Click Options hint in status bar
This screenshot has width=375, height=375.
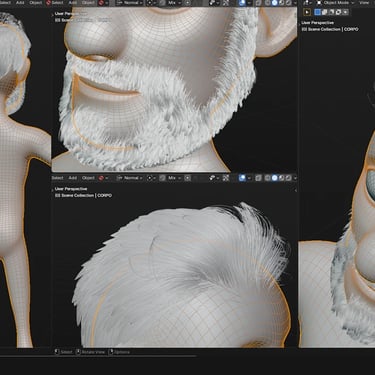(x=119, y=352)
